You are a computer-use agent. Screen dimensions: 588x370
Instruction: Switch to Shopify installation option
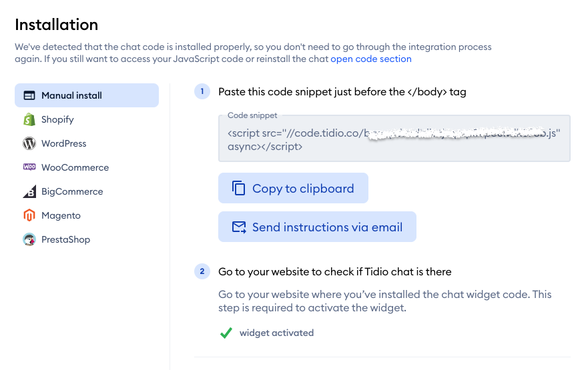(x=57, y=119)
